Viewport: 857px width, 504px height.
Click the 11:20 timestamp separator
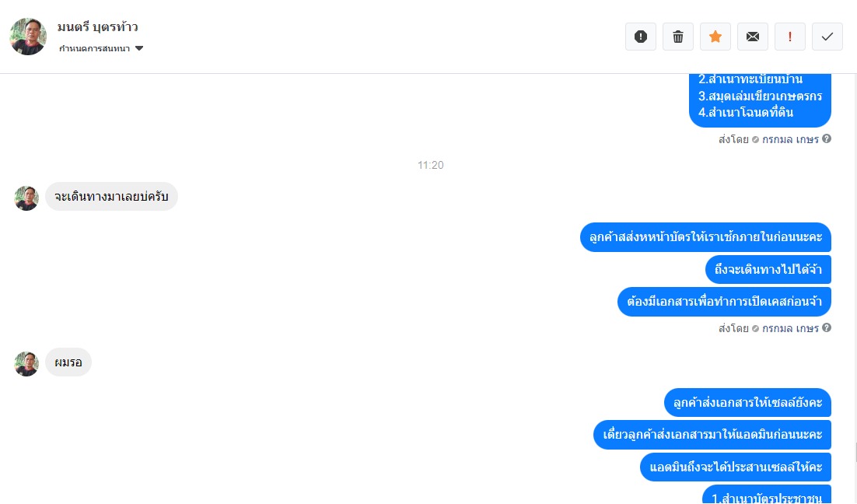point(431,165)
